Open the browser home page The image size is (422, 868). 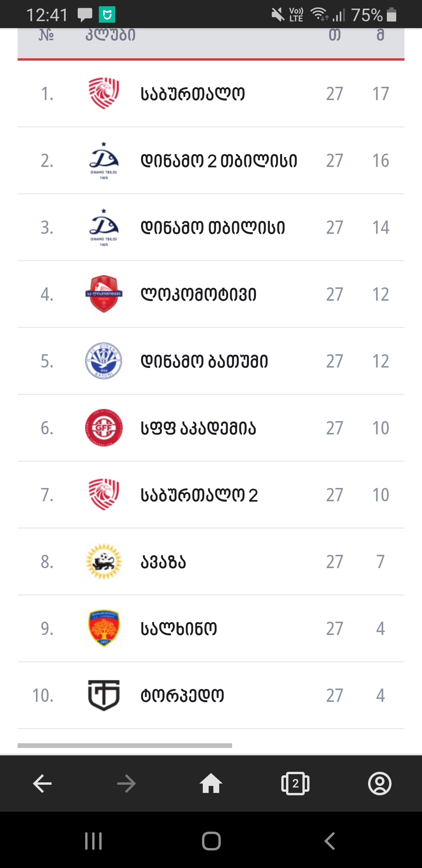tap(211, 784)
